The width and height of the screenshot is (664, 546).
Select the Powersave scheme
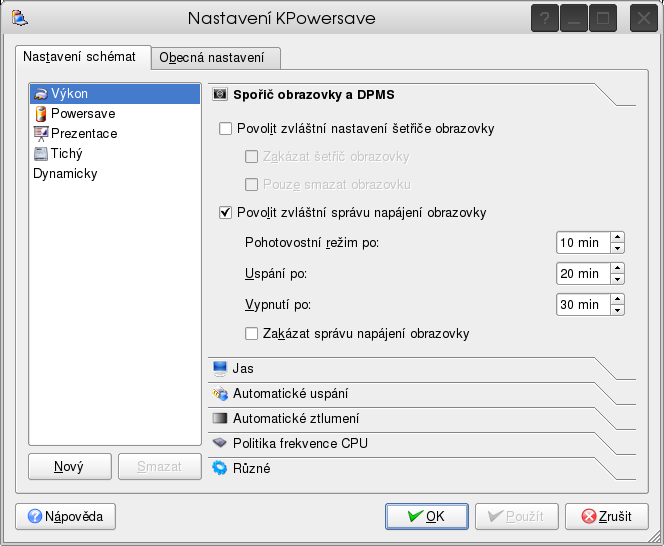point(115,114)
